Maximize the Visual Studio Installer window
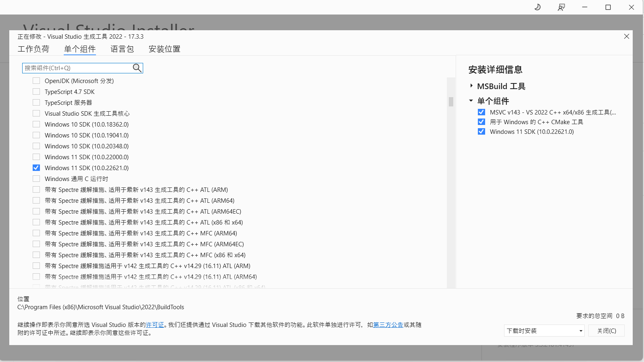Screen dimensions: 644x362 (x=608, y=7)
